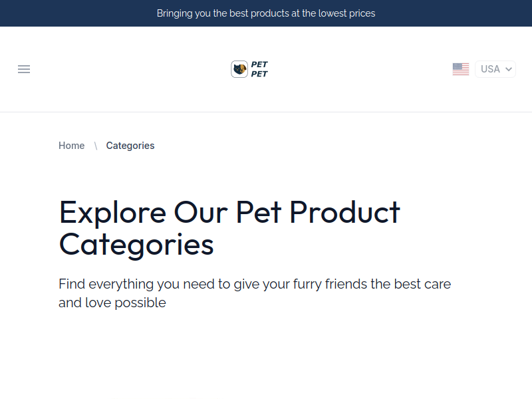Click the United States flag icon
The height and width of the screenshot is (399, 532).
[x=460, y=69]
